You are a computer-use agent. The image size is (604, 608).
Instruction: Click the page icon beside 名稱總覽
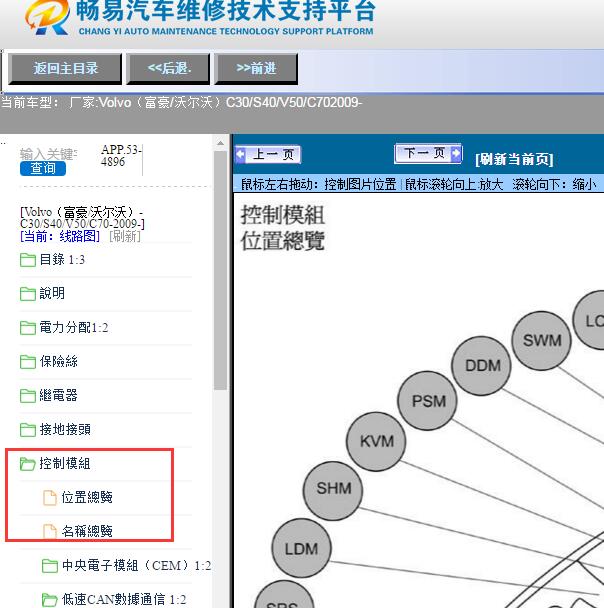[x=50, y=532]
